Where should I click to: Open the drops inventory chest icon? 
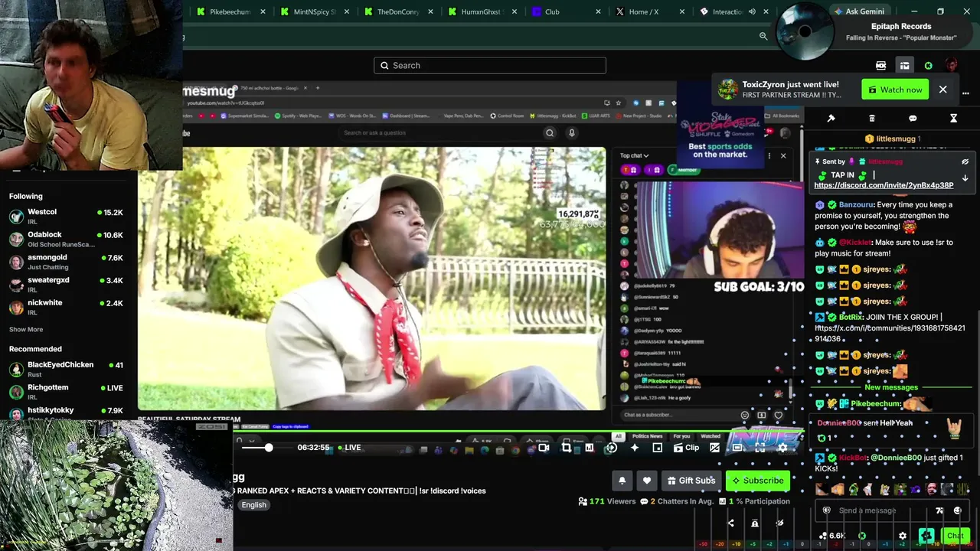point(904,66)
